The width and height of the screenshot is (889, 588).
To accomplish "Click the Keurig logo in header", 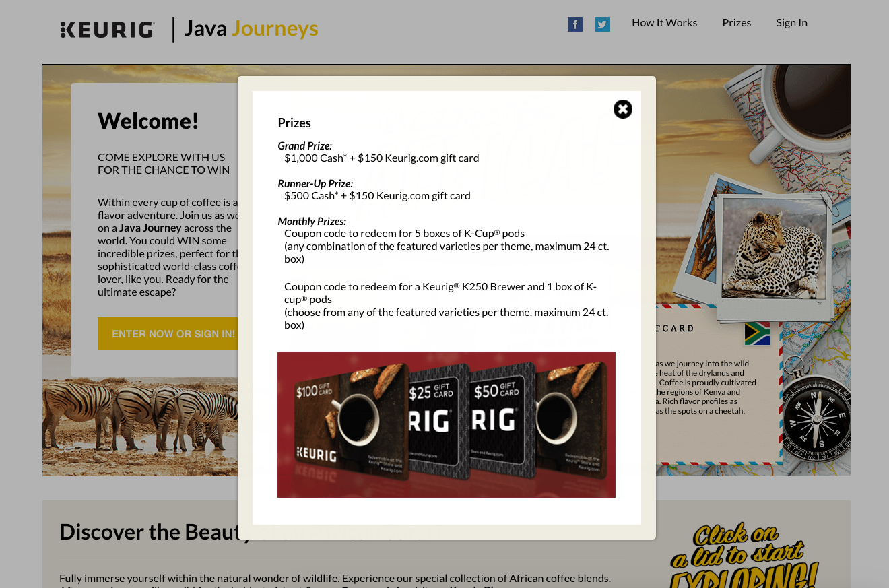I will point(108,30).
